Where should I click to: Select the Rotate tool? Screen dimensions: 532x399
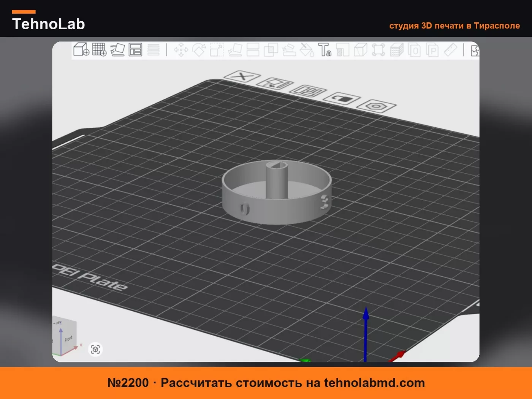[x=199, y=50]
